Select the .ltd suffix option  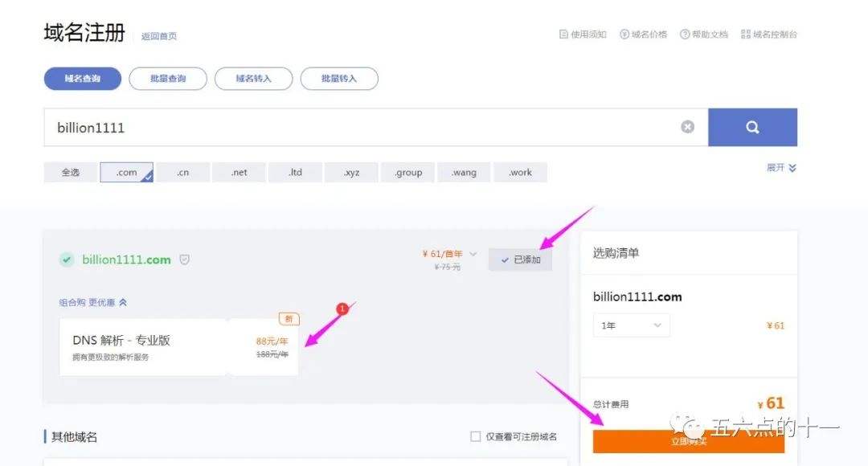coord(295,172)
